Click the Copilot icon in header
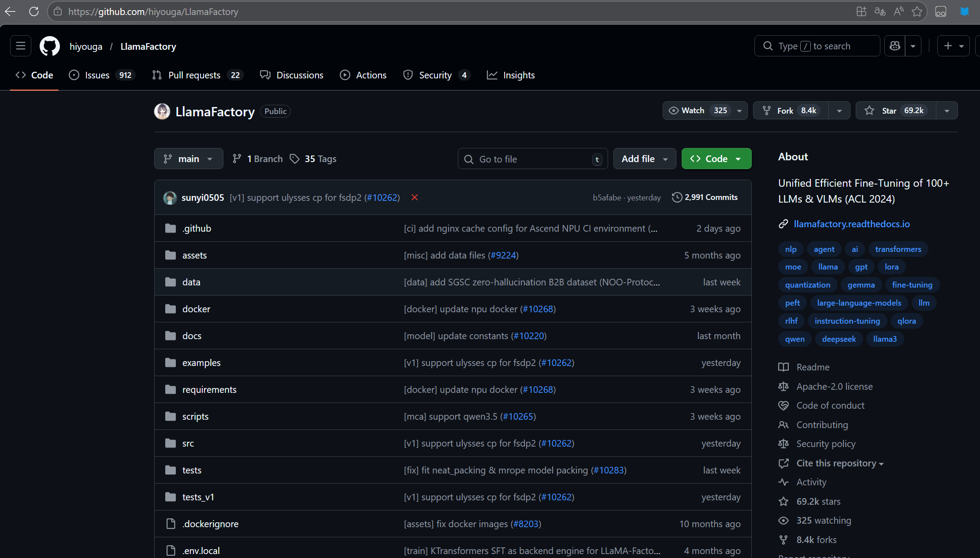The width and height of the screenshot is (980, 558). (x=895, y=46)
